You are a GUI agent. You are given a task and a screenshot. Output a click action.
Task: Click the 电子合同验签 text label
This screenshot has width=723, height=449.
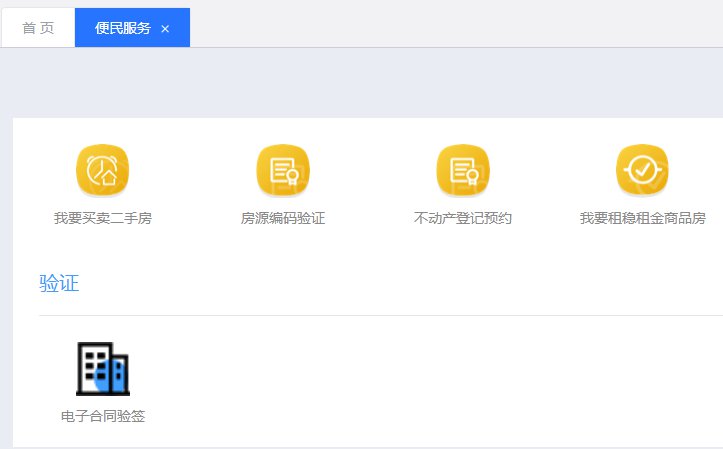pyautogui.click(x=103, y=416)
